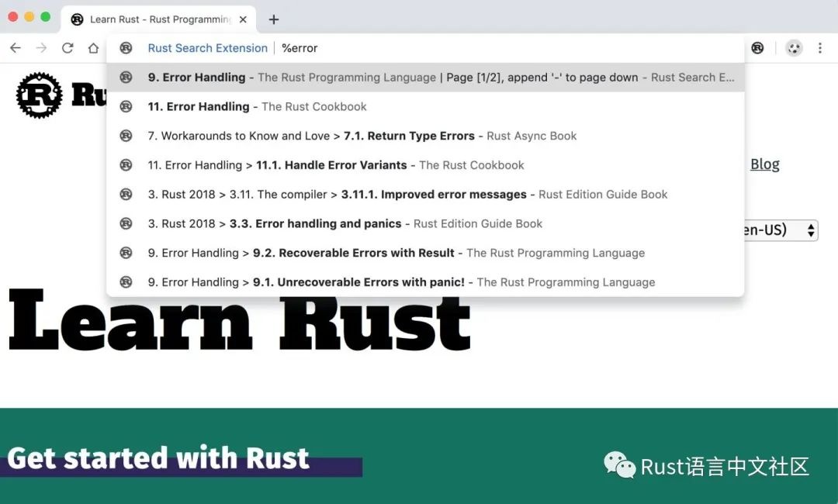Screen dimensions: 838x504
Task: Close the Learn Rust tab
Action: (x=243, y=19)
